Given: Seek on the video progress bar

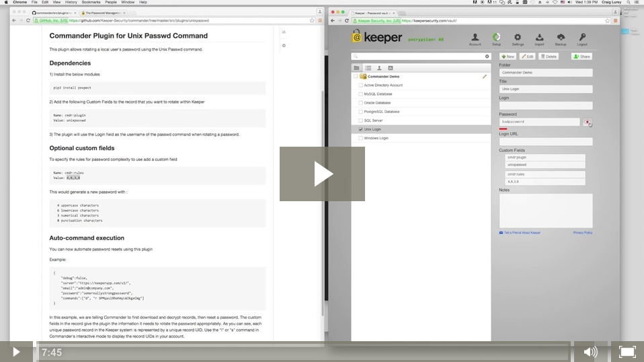Looking at the screenshot, I should pyautogui.click(x=303, y=352).
